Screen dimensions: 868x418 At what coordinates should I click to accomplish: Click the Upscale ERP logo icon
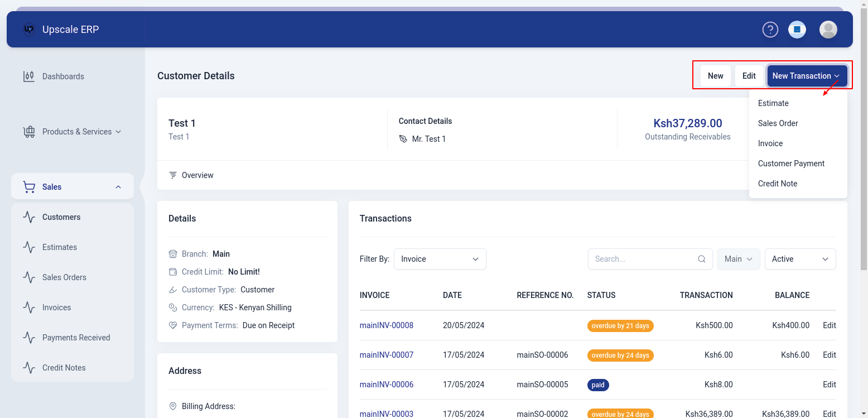pyautogui.click(x=28, y=30)
